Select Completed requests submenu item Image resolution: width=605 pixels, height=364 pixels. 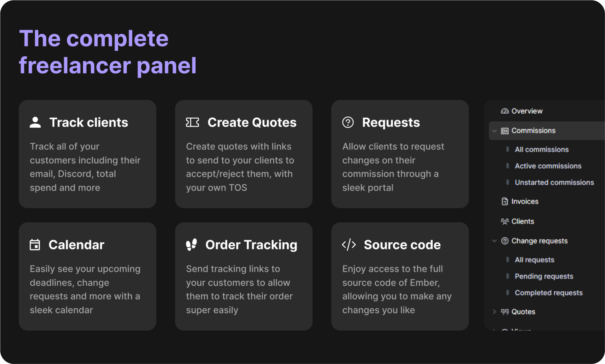[x=548, y=293]
